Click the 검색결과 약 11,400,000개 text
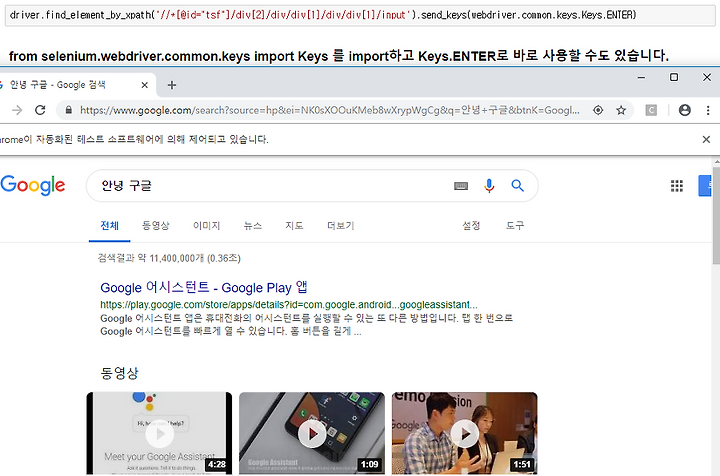This screenshot has height=476, width=720. pyautogui.click(x=169, y=258)
